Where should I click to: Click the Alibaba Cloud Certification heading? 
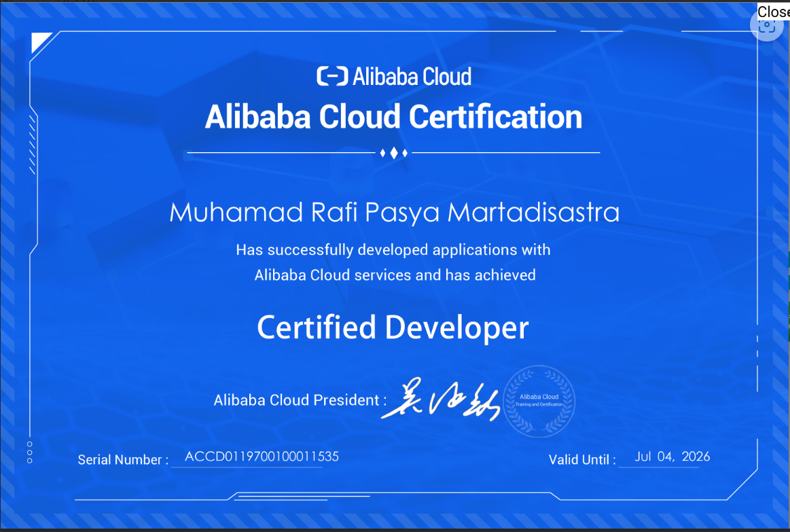click(x=393, y=117)
